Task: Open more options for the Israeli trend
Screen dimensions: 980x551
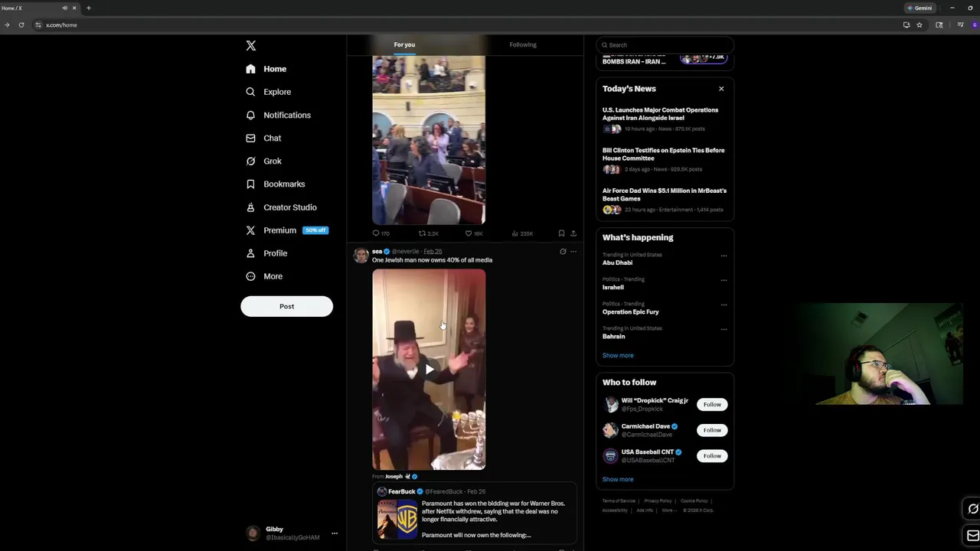Action: click(724, 280)
